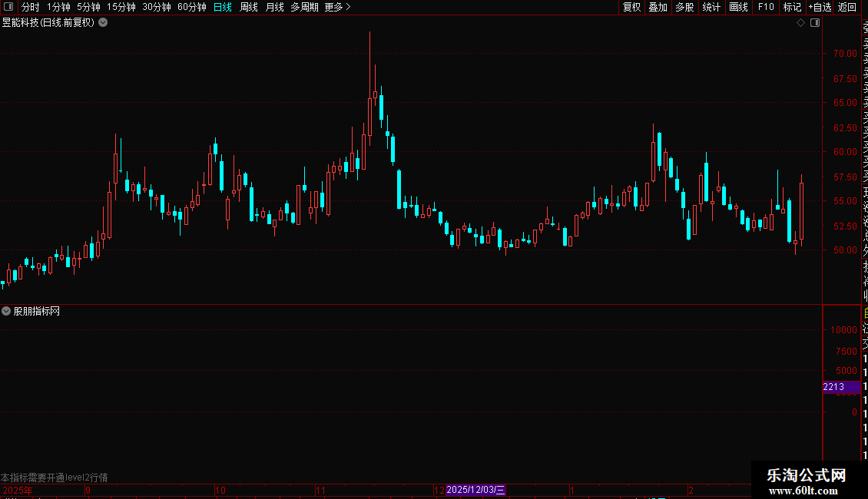This screenshot has width=868, height=499.
Task: Select the 30分钟 period
Action: coord(157,7)
